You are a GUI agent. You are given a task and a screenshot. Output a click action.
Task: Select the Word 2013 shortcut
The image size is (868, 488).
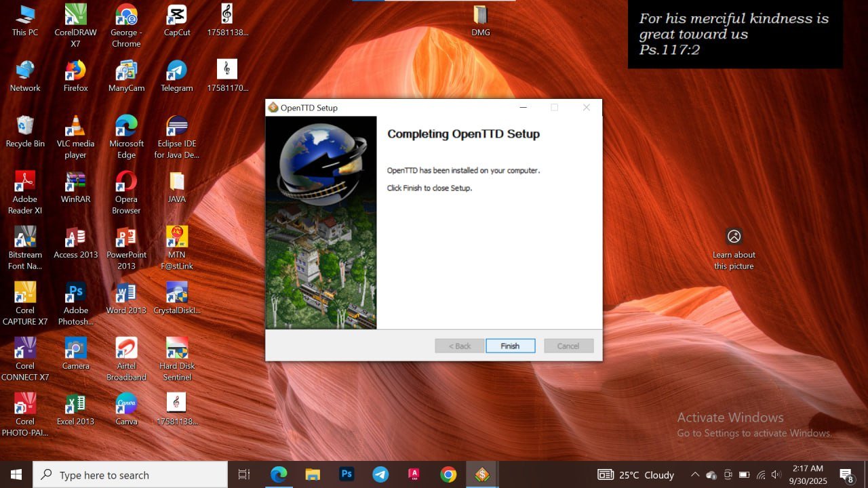[x=126, y=298]
